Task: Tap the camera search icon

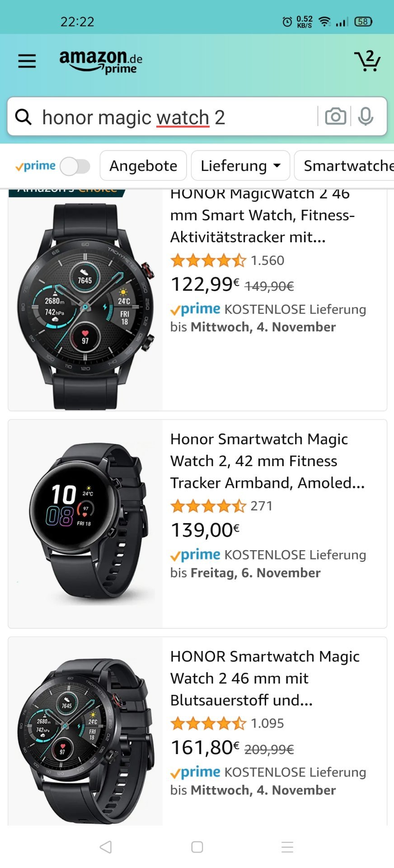Action: pyautogui.click(x=335, y=117)
